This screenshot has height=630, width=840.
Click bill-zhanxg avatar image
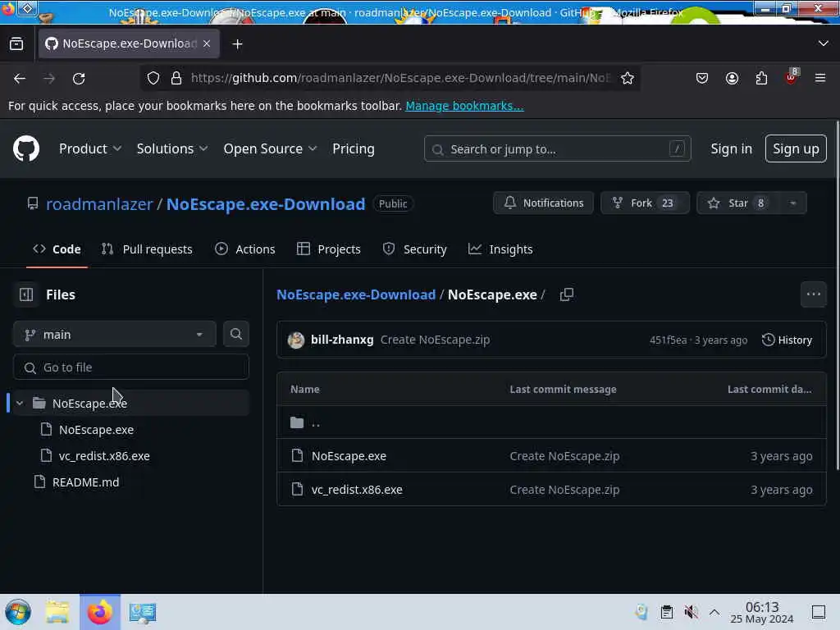click(x=295, y=340)
